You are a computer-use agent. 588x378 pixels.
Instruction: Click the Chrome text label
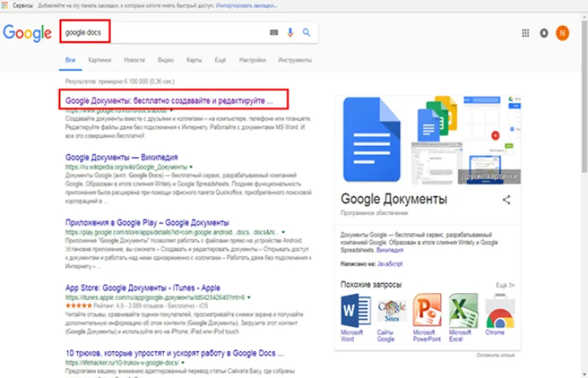click(x=495, y=332)
